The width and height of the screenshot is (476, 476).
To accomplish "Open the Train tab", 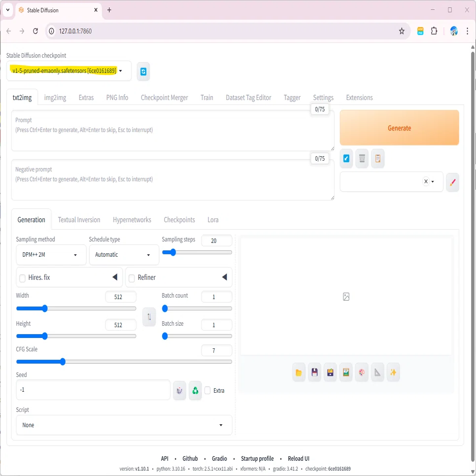I will click(207, 98).
